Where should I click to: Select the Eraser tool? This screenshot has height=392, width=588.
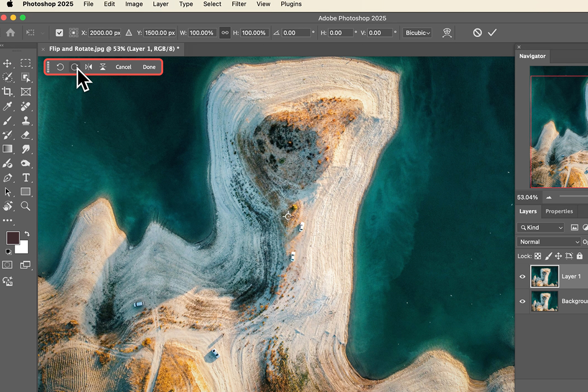click(x=25, y=135)
